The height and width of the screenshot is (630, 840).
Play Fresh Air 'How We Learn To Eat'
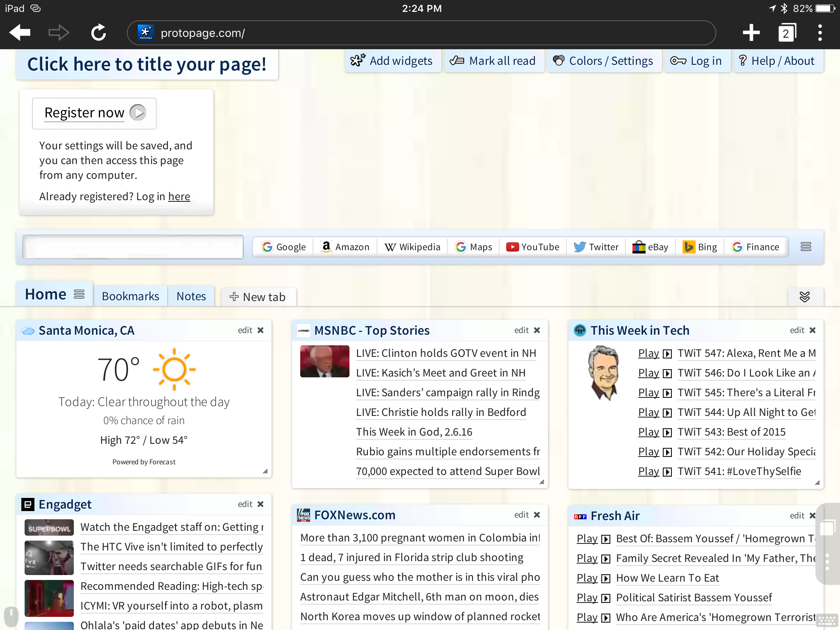(593, 578)
